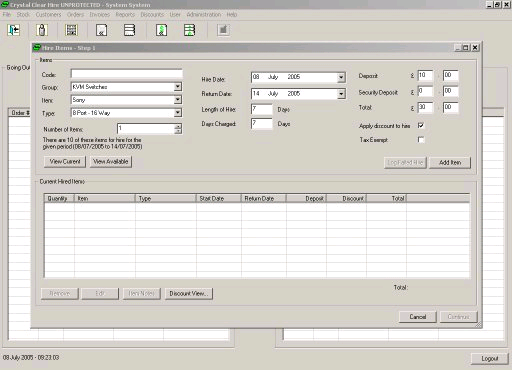Click the blank document toolbar icon

(101, 30)
